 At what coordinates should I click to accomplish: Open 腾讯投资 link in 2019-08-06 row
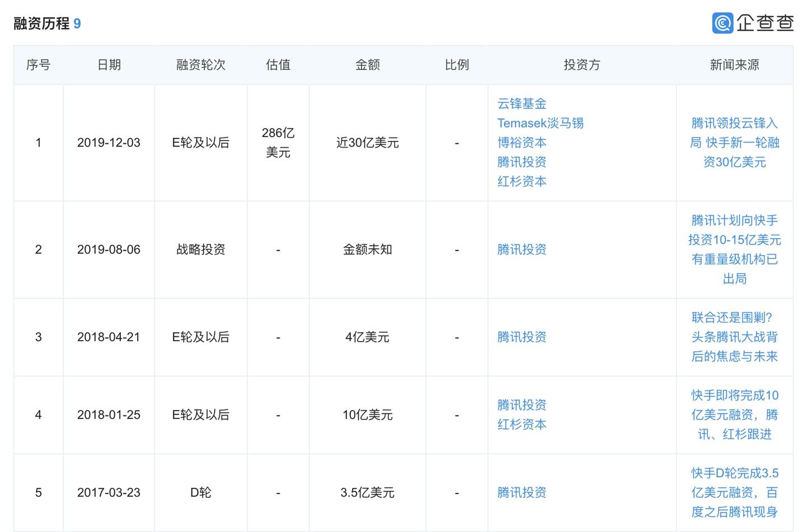pyautogui.click(x=522, y=249)
